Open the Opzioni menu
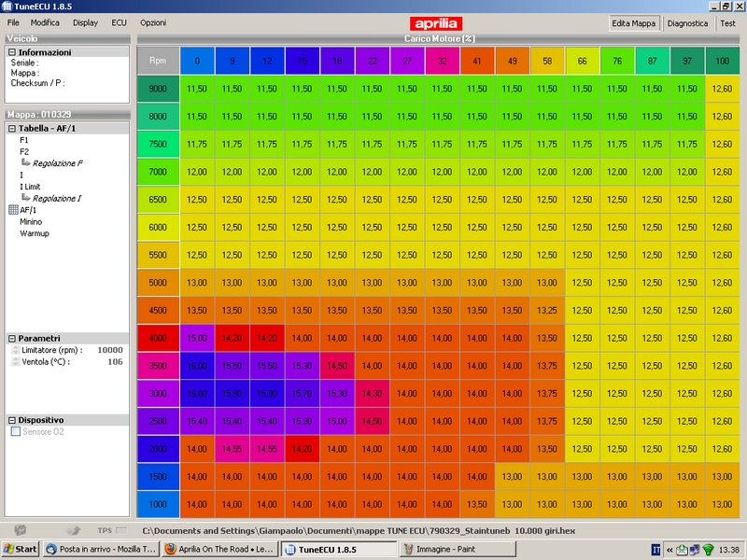 [x=153, y=22]
